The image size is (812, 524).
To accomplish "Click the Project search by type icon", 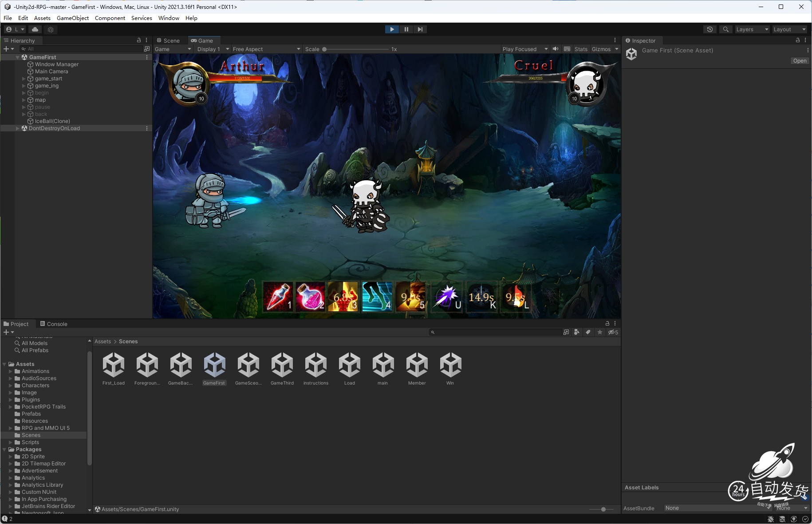I will point(576,332).
